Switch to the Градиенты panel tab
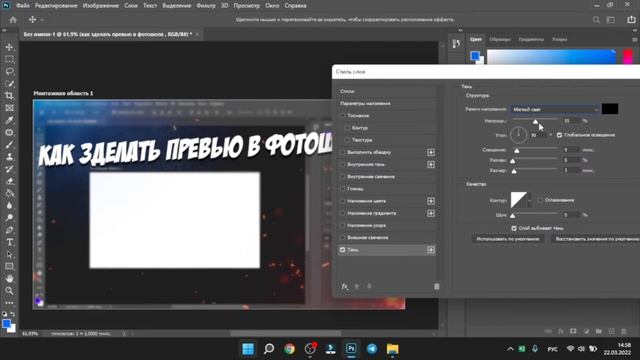This screenshot has height=360, width=640. pyautogui.click(x=531, y=40)
